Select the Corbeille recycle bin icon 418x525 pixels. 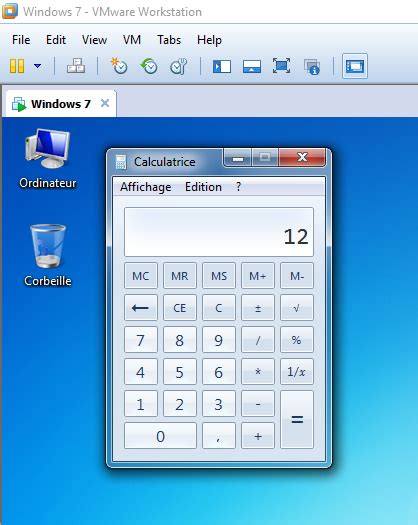click(x=48, y=255)
